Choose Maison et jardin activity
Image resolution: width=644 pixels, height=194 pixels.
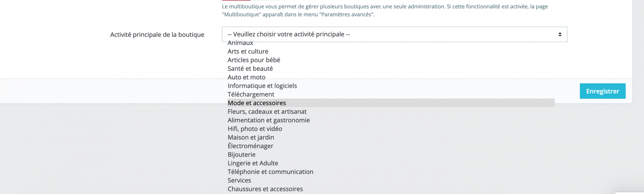pyautogui.click(x=251, y=137)
